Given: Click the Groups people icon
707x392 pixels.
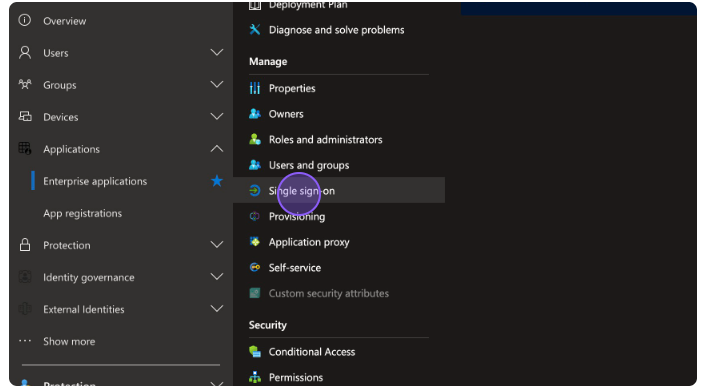Looking at the screenshot, I should (x=25, y=84).
